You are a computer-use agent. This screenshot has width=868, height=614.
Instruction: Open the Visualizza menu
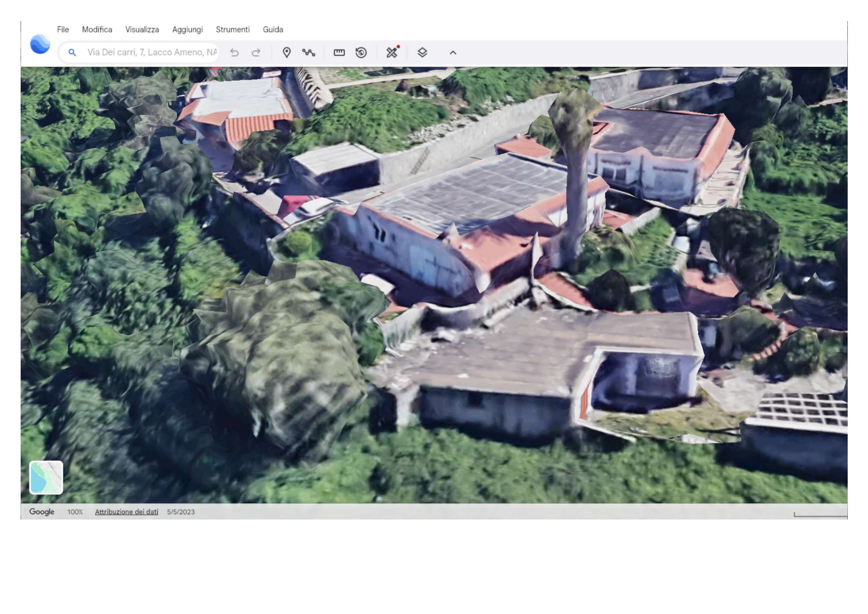click(142, 29)
